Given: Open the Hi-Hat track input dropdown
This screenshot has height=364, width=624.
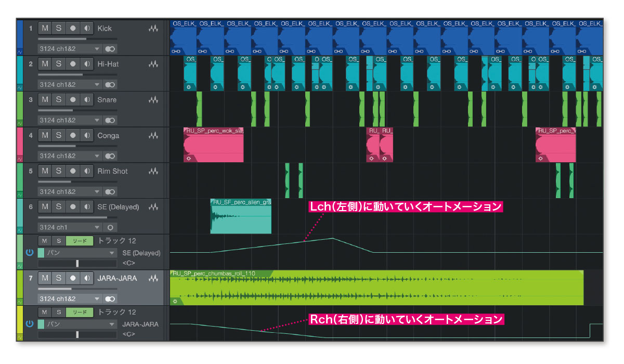Looking at the screenshot, I should (x=70, y=84).
